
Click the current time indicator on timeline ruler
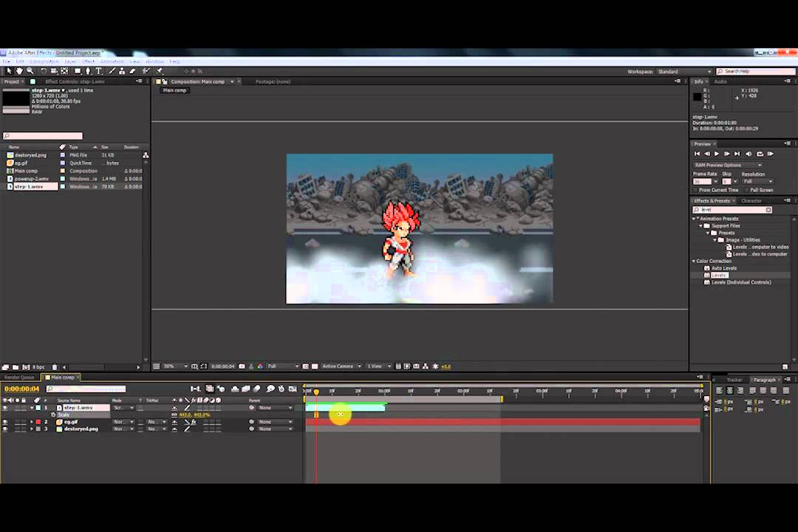(316, 392)
